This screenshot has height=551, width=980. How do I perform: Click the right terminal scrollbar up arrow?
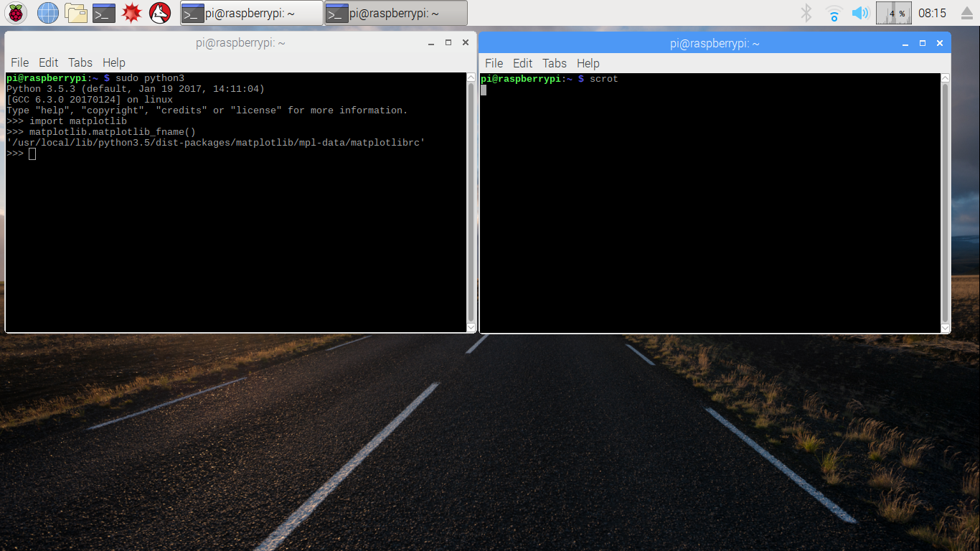pyautogui.click(x=946, y=78)
